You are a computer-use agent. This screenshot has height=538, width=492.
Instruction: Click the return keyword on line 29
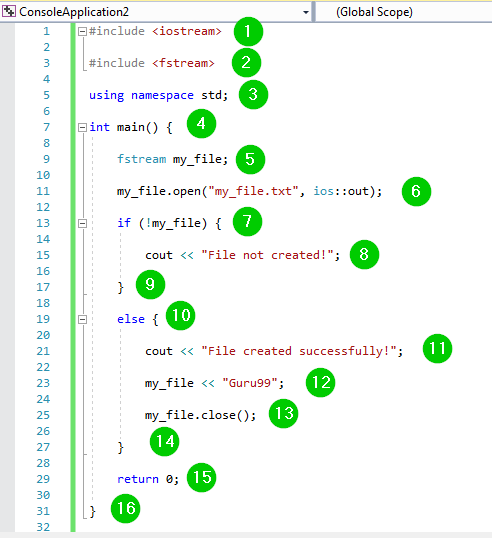coord(138,479)
